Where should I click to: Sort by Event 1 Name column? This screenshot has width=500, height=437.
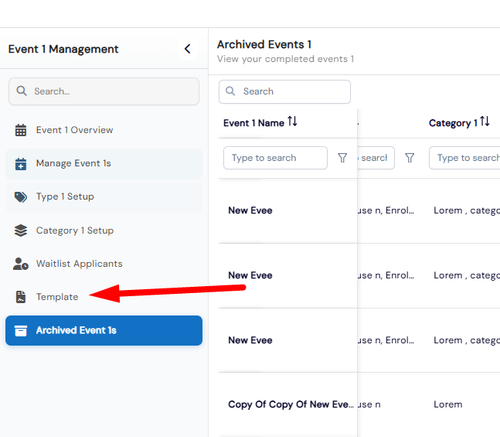tap(292, 121)
